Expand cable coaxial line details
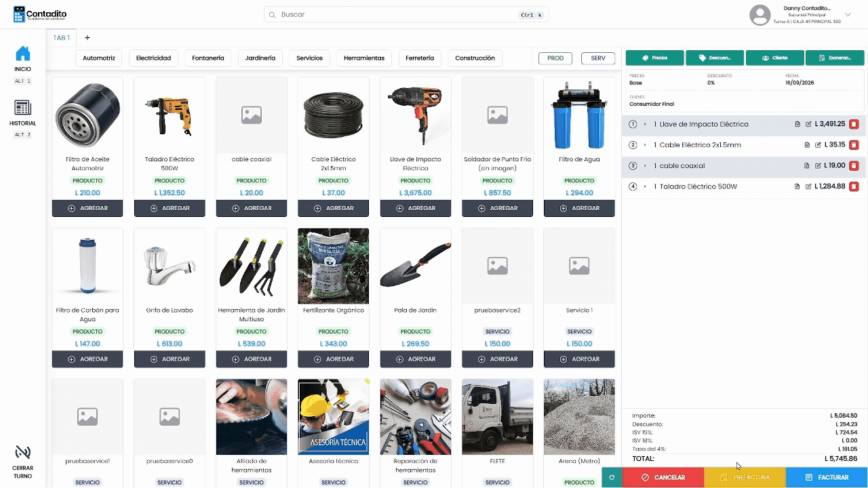 (645, 165)
